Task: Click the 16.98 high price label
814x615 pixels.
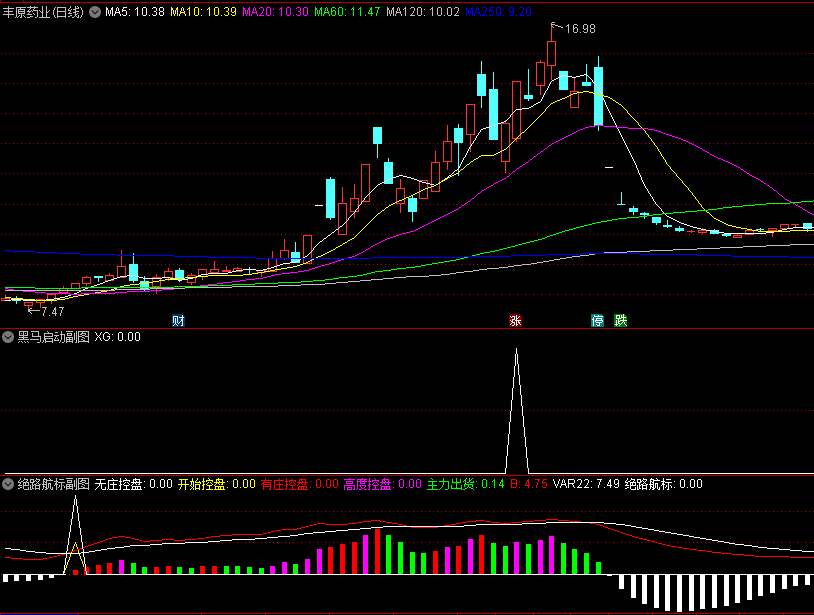Action: pyautogui.click(x=580, y=29)
